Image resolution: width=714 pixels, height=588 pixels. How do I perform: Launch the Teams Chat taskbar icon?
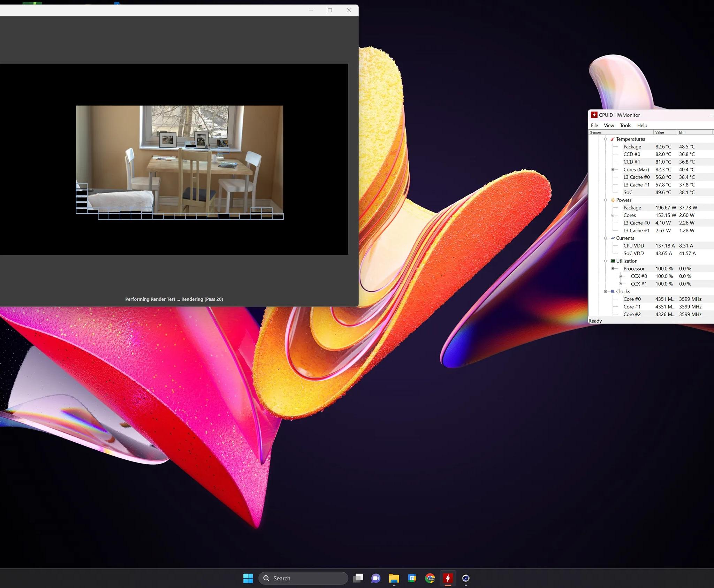click(376, 578)
